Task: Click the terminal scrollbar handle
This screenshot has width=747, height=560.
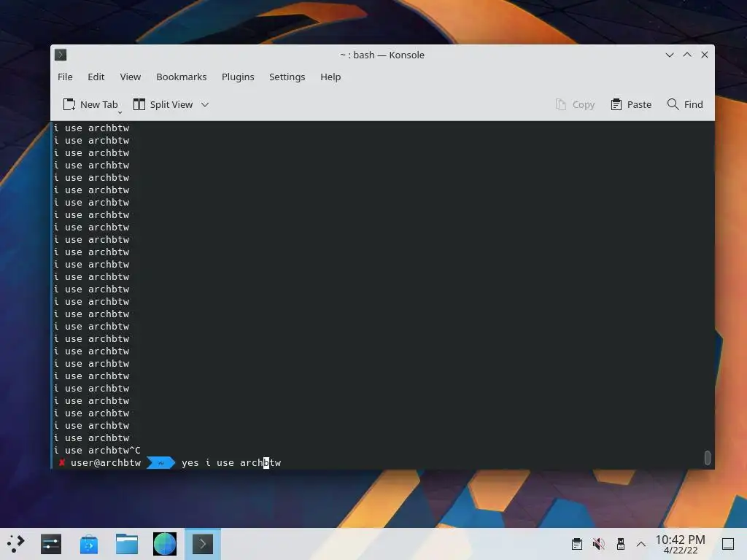Action: tap(708, 458)
